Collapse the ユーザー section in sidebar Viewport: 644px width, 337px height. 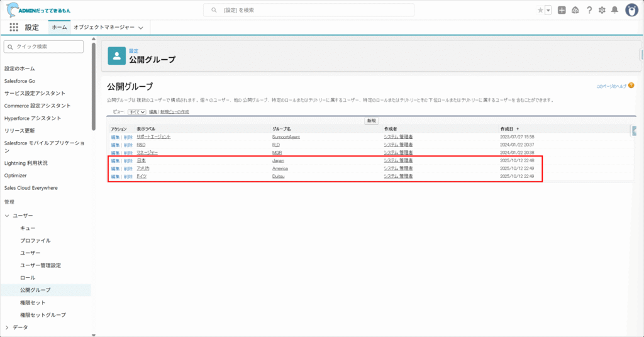[x=8, y=216]
